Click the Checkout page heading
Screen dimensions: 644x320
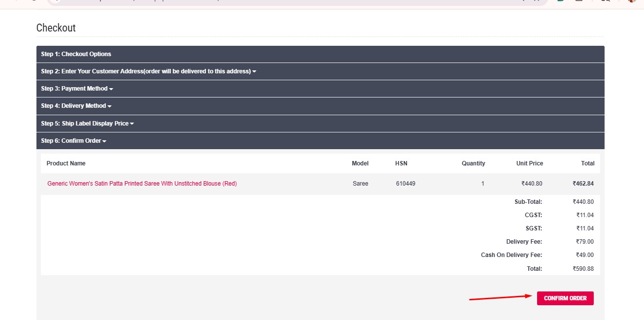click(56, 28)
